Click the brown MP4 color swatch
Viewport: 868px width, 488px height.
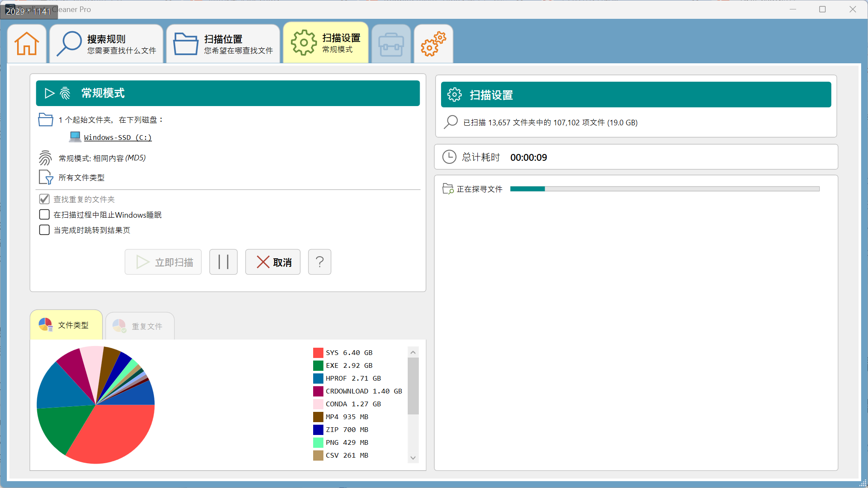[318, 417]
